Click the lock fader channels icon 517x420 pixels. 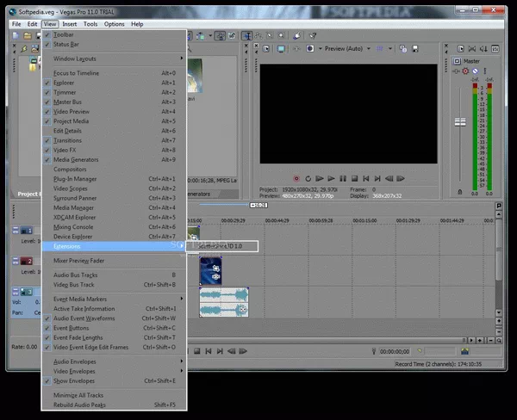460,192
